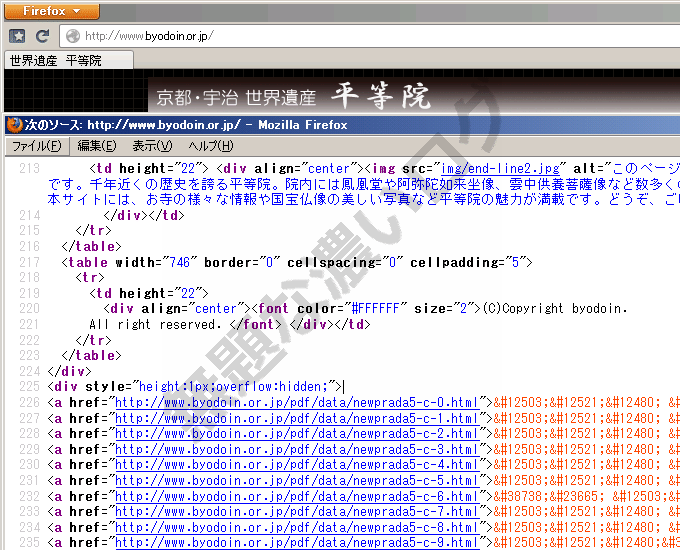Click the table width="746" source line

pos(297,262)
